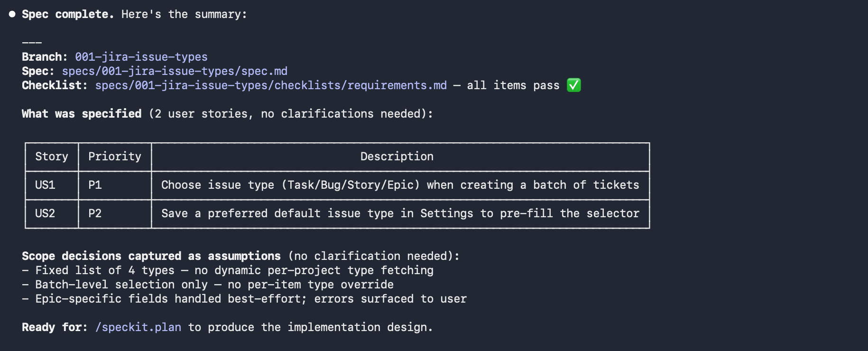This screenshot has width=868, height=351.
Task: Click the 'Choose issue type' description text
Action: coord(400,185)
